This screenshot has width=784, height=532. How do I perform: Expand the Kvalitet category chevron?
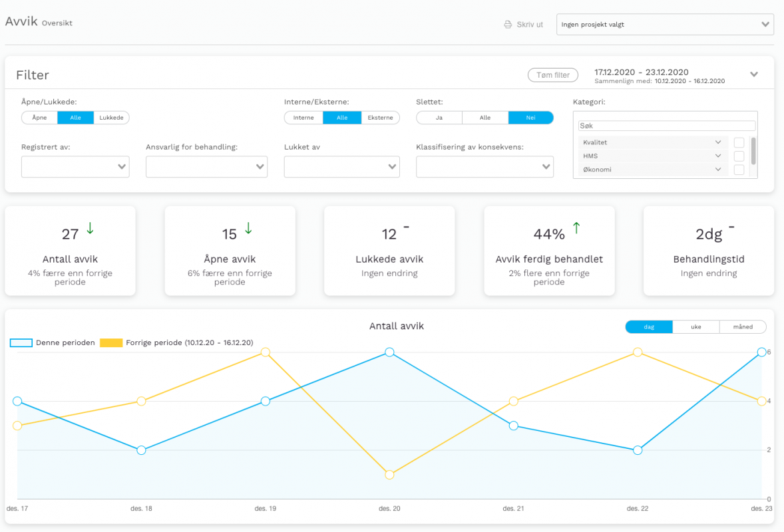[717, 142]
